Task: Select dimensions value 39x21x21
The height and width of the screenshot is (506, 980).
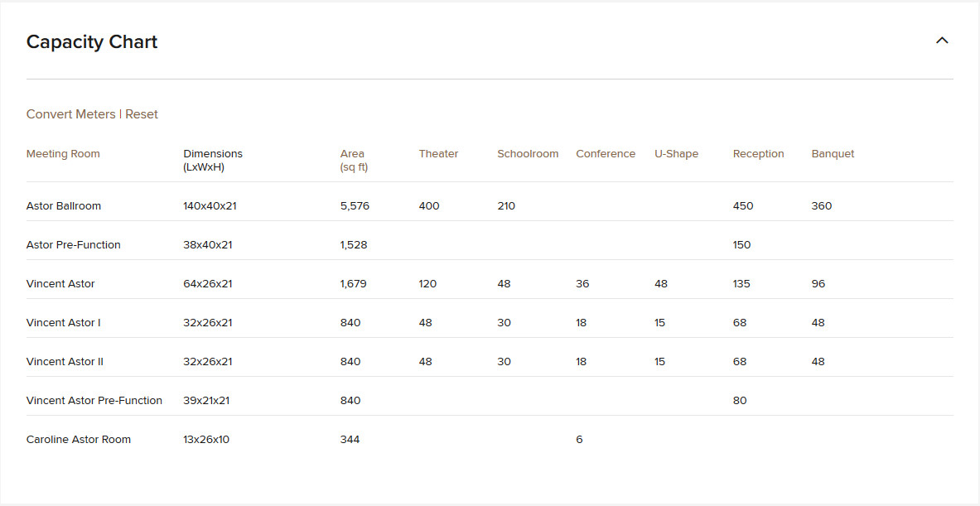Action: (x=206, y=401)
